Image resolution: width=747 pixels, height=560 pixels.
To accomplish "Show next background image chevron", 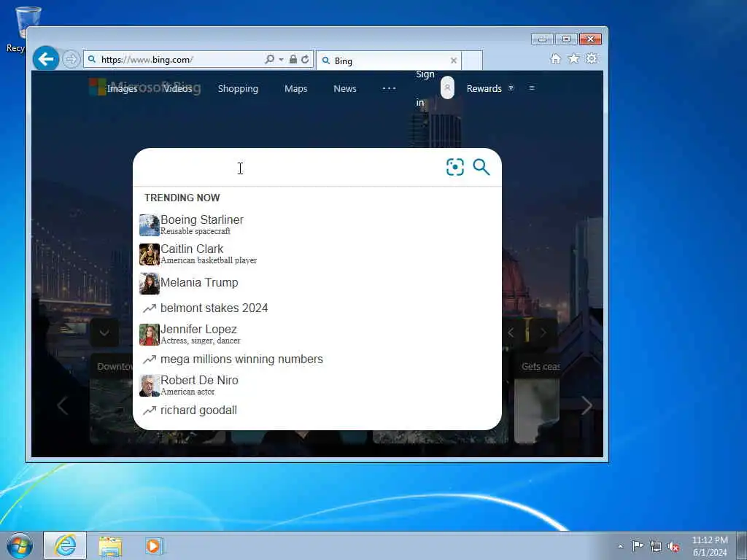I will click(543, 332).
